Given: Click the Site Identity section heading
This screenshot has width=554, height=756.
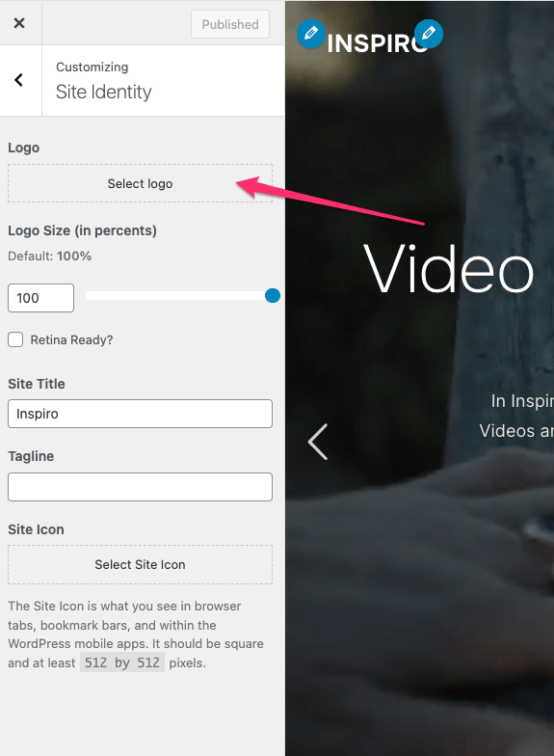Looking at the screenshot, I should coord(104,92).
